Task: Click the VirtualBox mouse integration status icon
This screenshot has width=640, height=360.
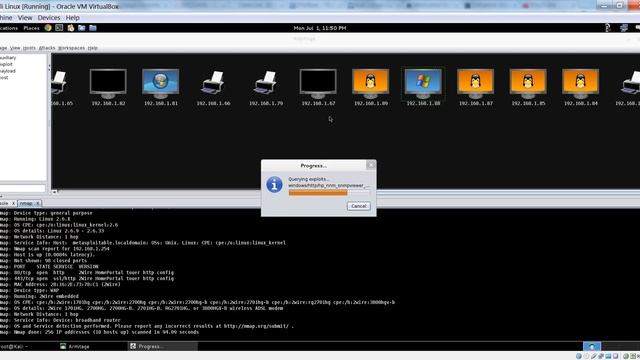Action: [626, 356]
